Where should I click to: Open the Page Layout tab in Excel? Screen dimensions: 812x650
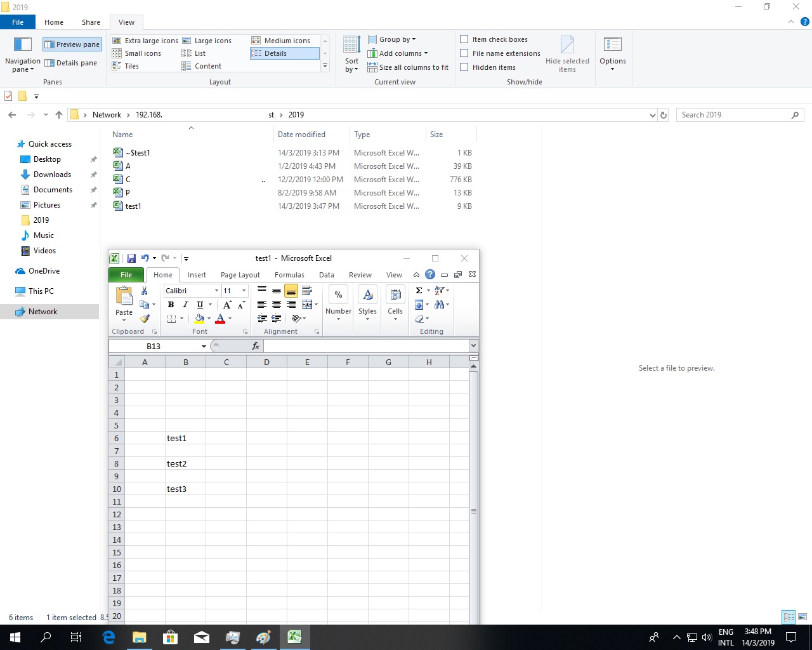pos(240,275)
